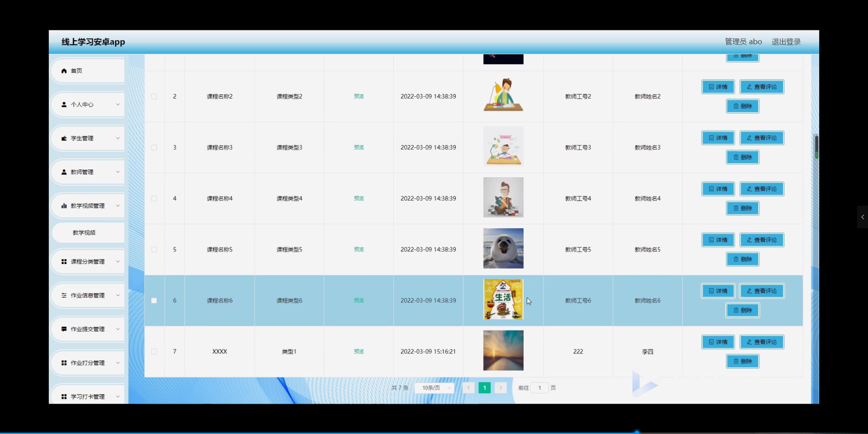This screenshot has height=434, width=868.
Task: Click the grid icon beside 课程分类管理
Action: (x=64, y=261)
